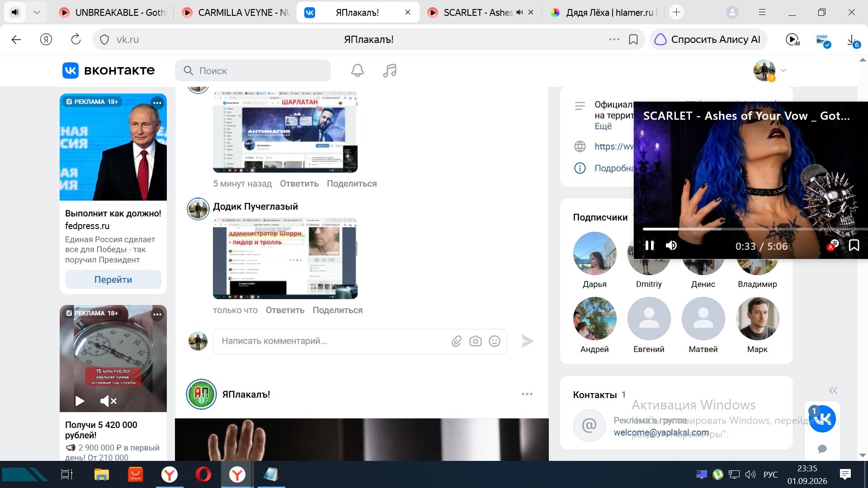Open VK music note icon
The height and width of the screenshot is (488, 868).
(390, 70)
